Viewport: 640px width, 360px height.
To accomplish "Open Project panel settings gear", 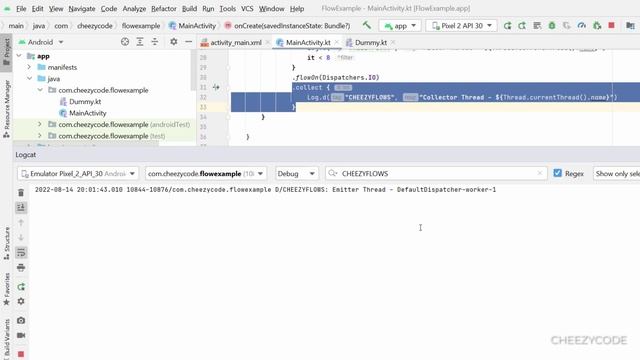I will click(173, 42).
